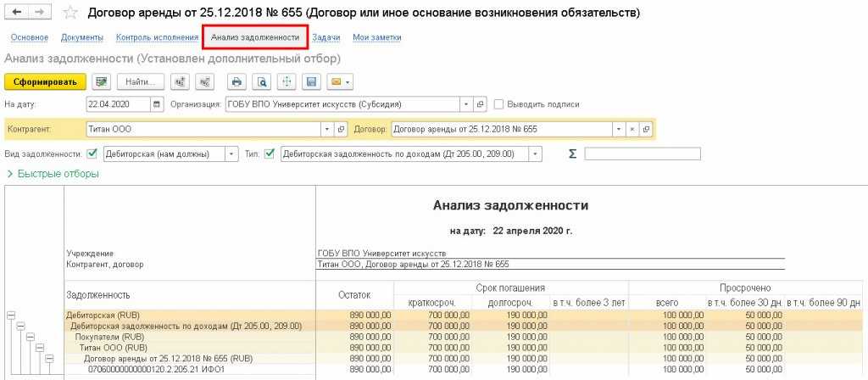Add to favorites with star icon

(71, 14)
